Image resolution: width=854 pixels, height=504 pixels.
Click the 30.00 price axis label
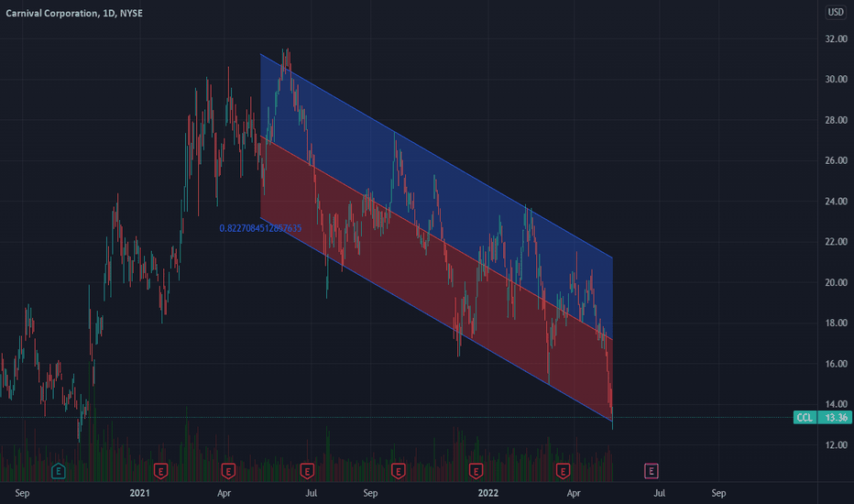tap(836, 80)
